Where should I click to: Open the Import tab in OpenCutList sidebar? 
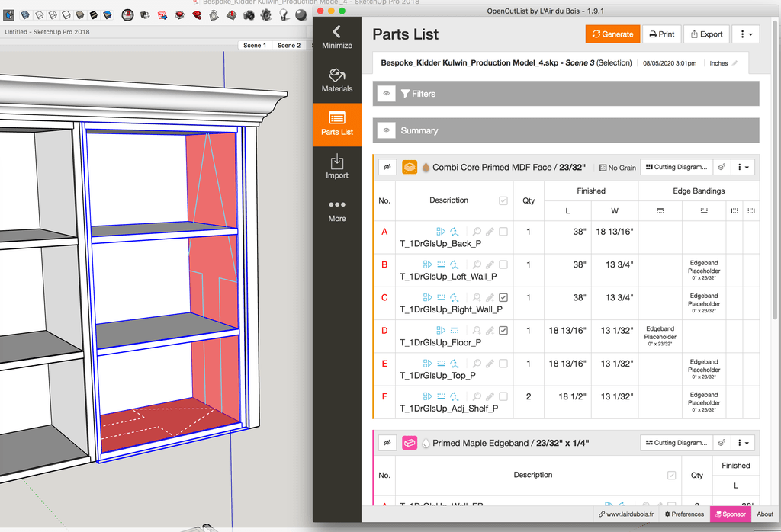tap(337, 167)
